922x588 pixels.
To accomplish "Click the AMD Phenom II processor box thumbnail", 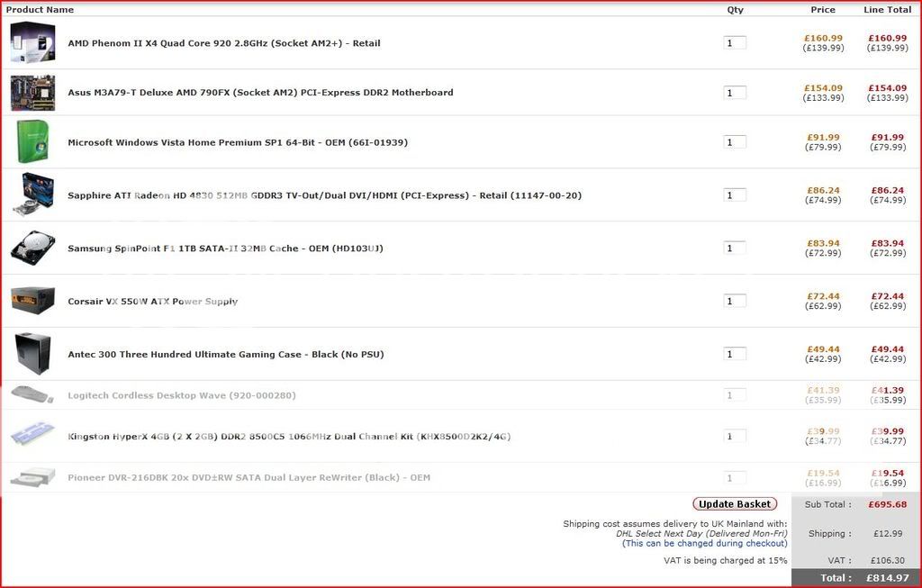I will [x=32, y=42].
